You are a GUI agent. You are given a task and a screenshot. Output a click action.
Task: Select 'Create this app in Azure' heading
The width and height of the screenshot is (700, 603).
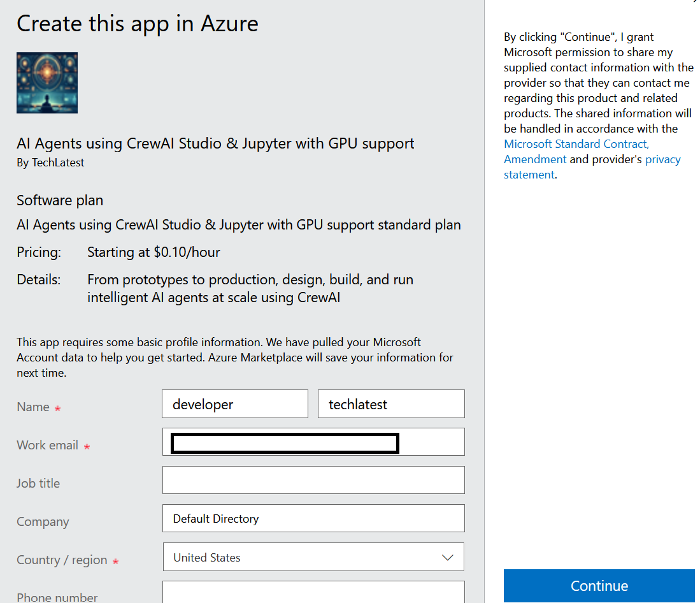138,23
